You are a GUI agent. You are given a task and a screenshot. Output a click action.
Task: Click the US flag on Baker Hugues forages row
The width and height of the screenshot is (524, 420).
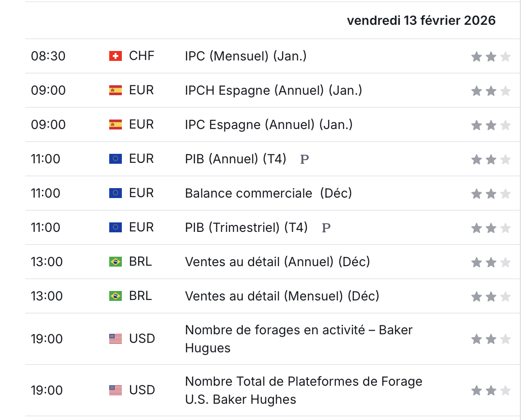point(115,339)
